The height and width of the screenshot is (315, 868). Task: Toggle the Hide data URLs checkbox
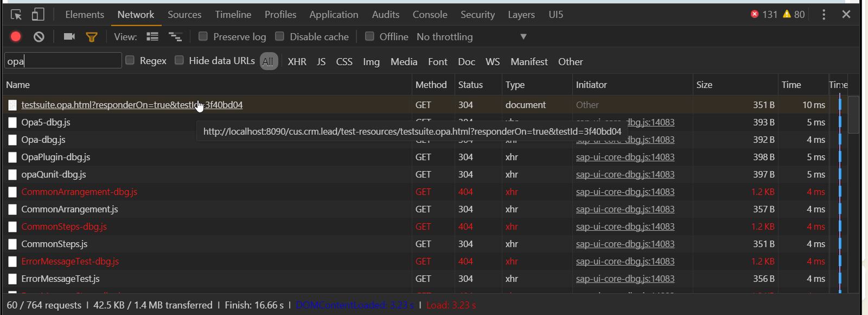pos(179,60)
